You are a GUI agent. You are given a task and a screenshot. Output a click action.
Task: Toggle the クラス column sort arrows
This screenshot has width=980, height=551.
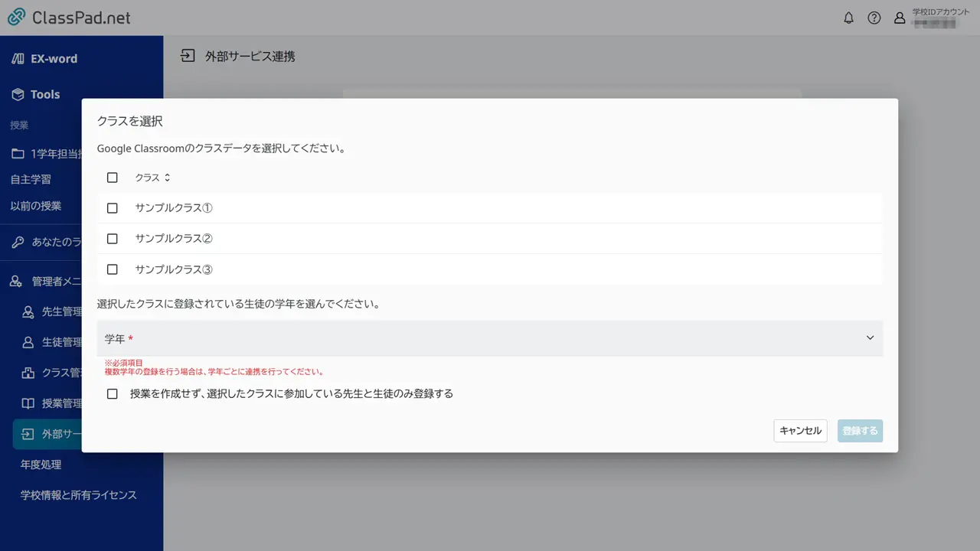click(x=166, y=177)
